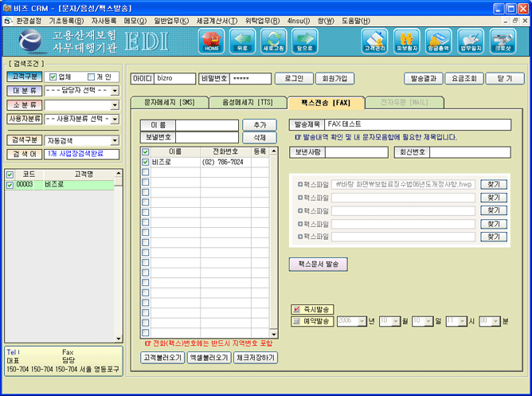
Task: Click the 이름 input field
Action: tap(206, 125)
